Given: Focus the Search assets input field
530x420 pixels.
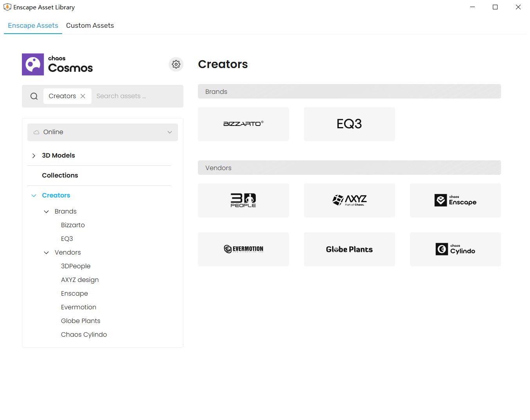Looking at the screenshot, I should tap(137, 96).
